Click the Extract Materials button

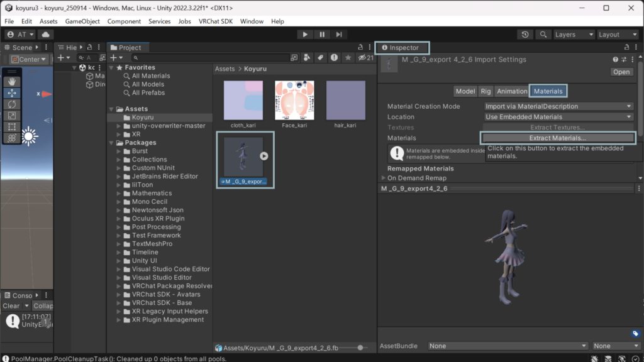557,138
